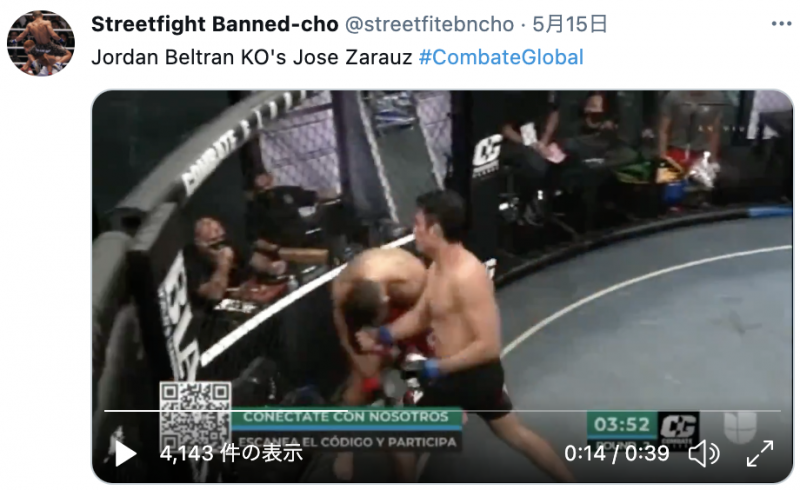Screen dimensions: 800x490
Task: Click the Combate Global CG logo overlay
Action: coord(679,429)
